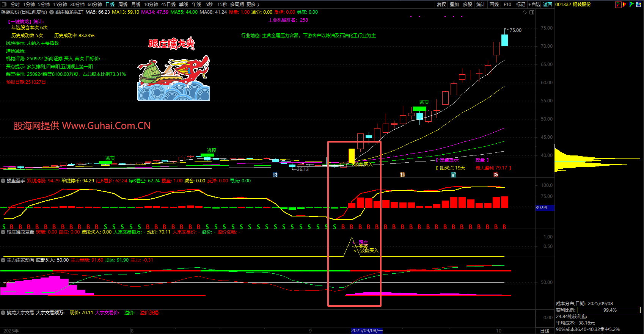Switch to the 周线 weekly period tab
This screenshot has width=644, height=334.
(x=123, y=5)
